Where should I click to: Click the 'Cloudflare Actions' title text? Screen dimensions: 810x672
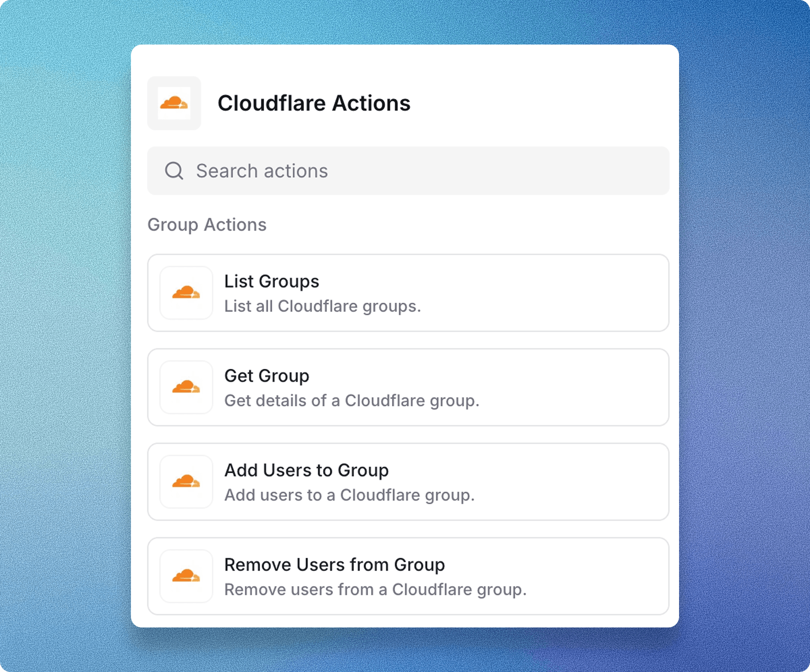click(x=314, y=103)
